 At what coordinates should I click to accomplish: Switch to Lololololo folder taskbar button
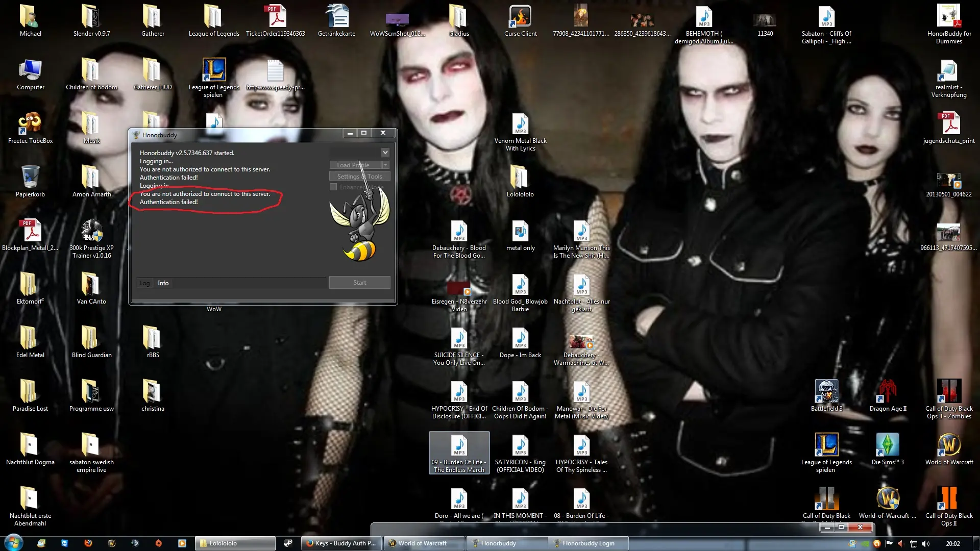[235, 543]
